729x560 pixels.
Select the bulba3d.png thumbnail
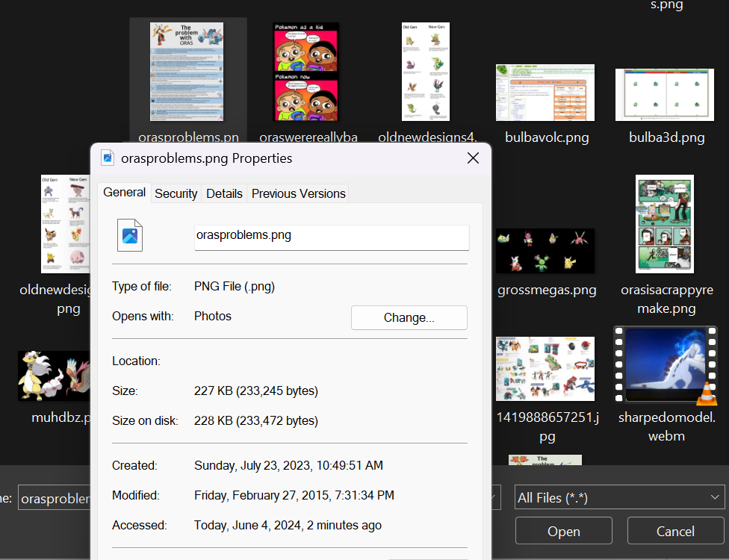click(664, 95)
